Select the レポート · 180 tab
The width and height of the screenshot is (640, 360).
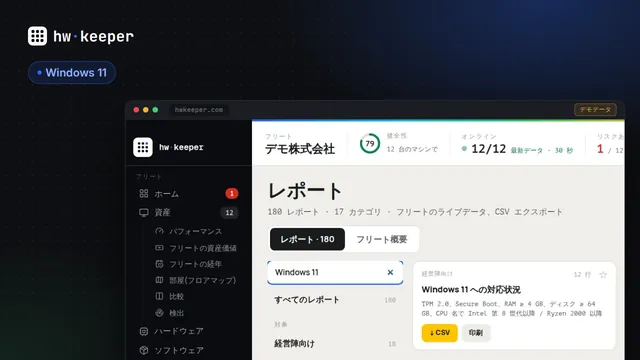pos(307,239)
